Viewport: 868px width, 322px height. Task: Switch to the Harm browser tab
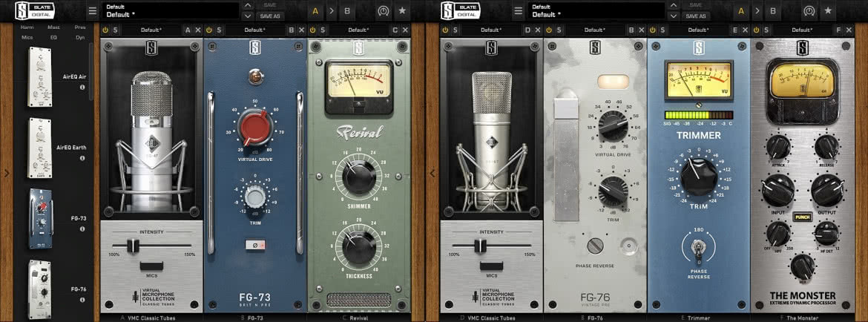pyautogui.click(x=27, y=27)
